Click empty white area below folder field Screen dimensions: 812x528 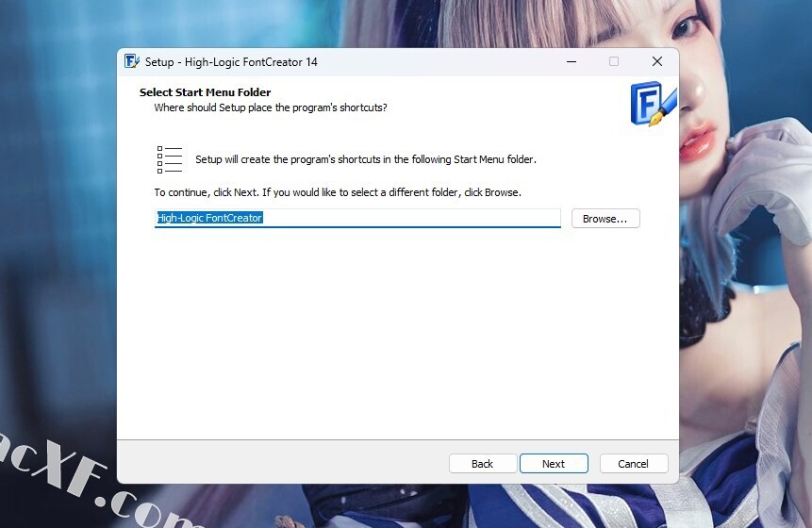pyautogui.click(x=396, y=330)
